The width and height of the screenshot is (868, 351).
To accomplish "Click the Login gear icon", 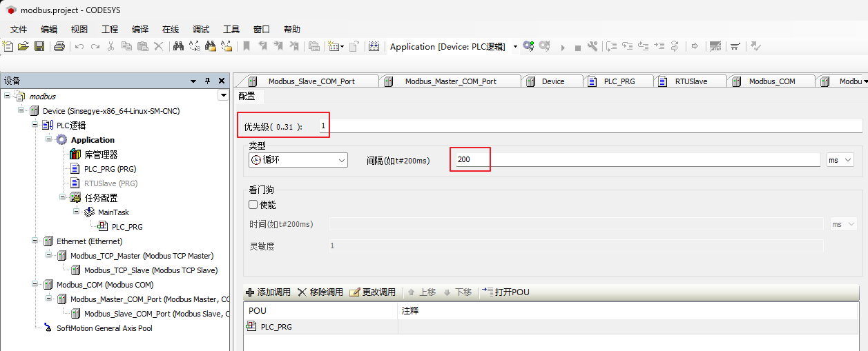I will pos(528,46).
